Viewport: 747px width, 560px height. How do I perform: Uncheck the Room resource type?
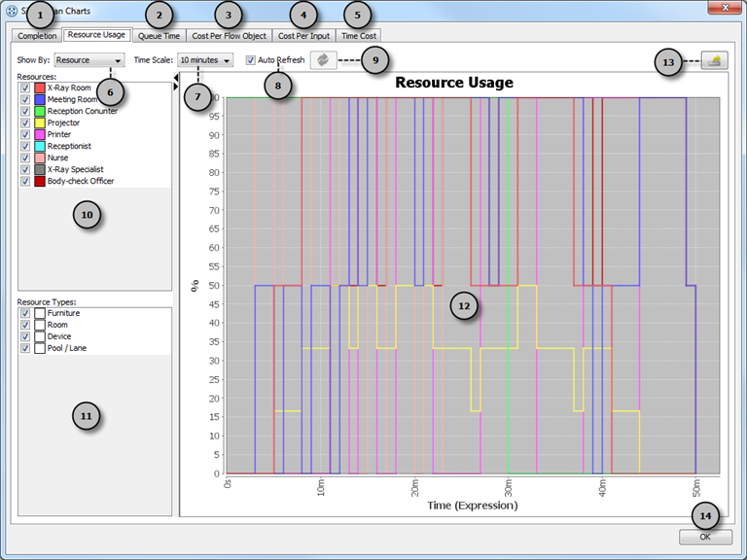(25, 325)
